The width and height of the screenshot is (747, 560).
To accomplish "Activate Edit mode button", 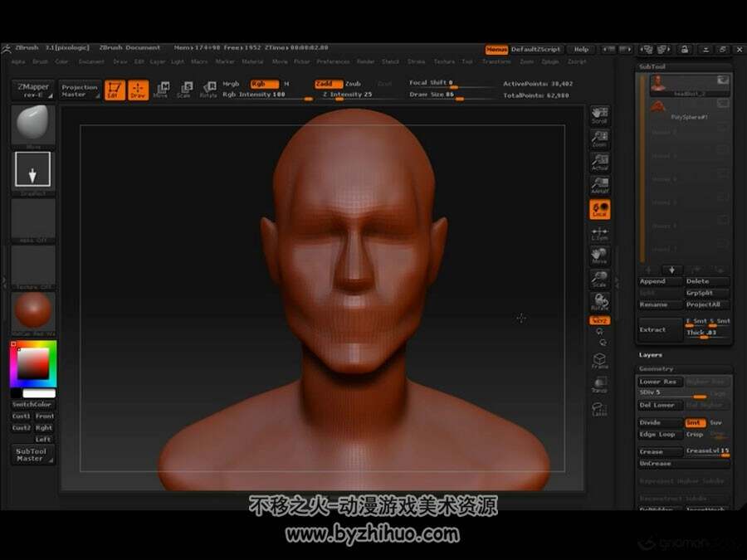I will (115, 90).
